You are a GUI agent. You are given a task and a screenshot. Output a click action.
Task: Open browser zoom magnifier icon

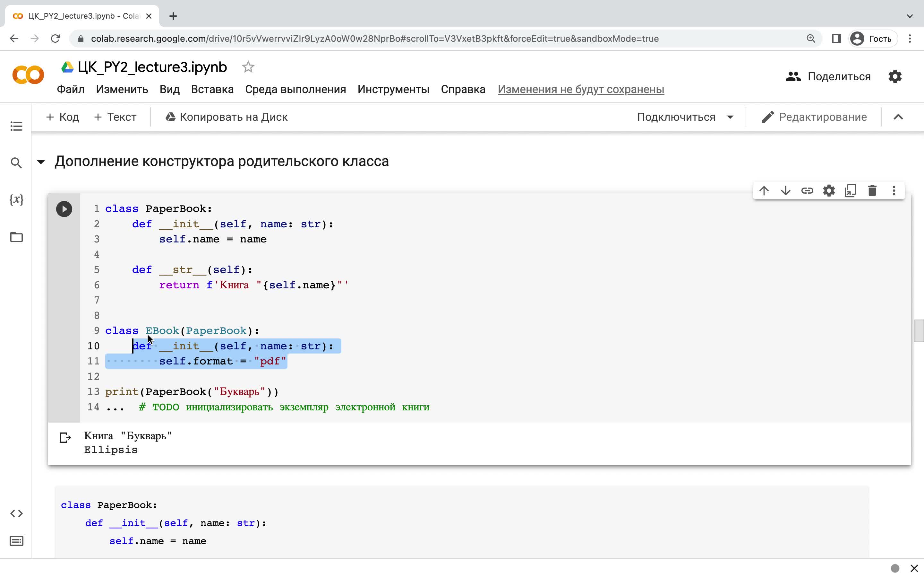click(811, 39)
